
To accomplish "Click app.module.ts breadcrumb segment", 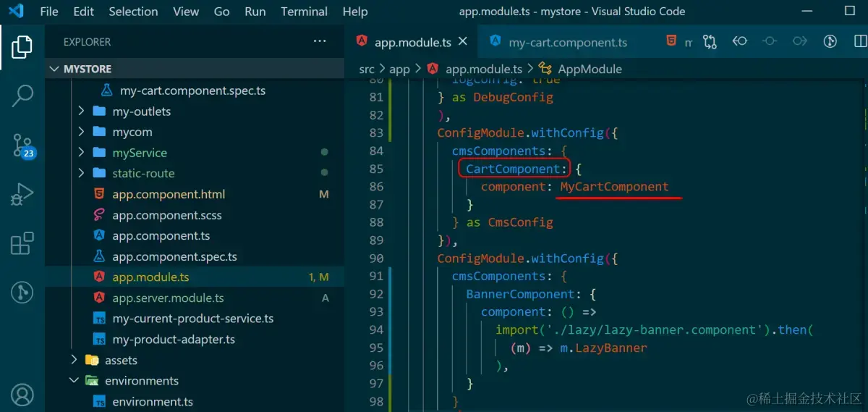I will point(484,69).
